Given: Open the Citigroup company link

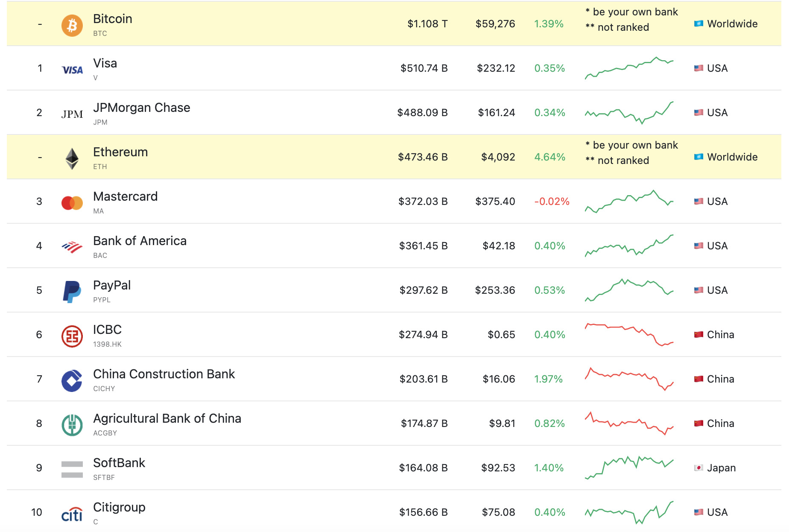Looking at the screenshot, I should (119, 507).
